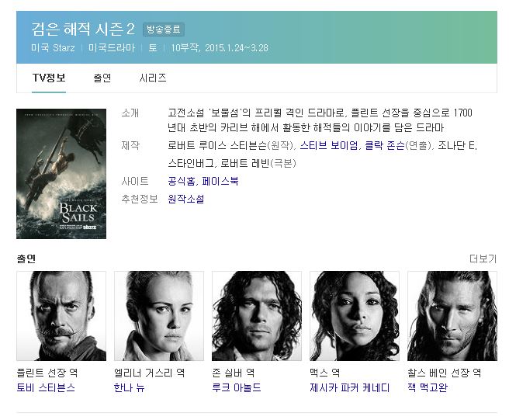Switch to the 출연 tab
The width and height of the screenshot is (509, 420).
click(102, 78)
